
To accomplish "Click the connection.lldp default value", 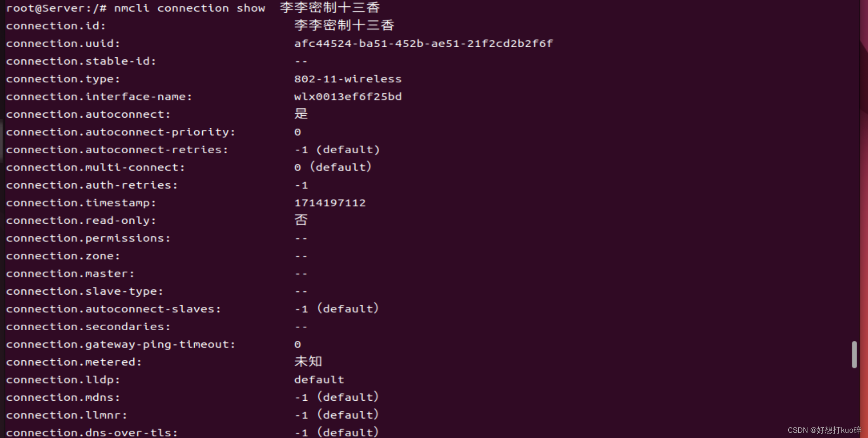I will tap(319, 380).
